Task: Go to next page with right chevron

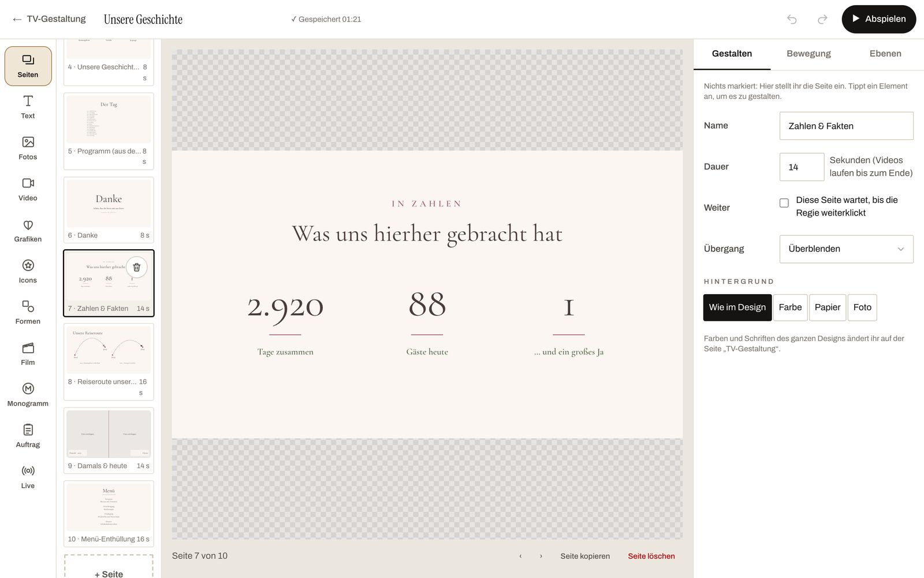Action: coord(541,556)
